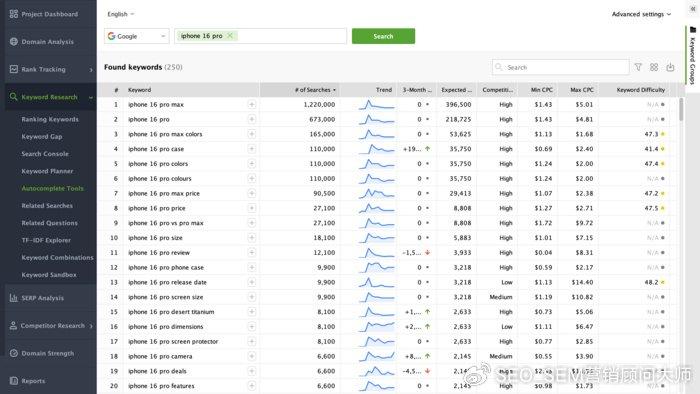700x394 pixels.
Task: Add 'iphone 16 pro max' keyword with plus icon
Action: [x=252, y=104]
